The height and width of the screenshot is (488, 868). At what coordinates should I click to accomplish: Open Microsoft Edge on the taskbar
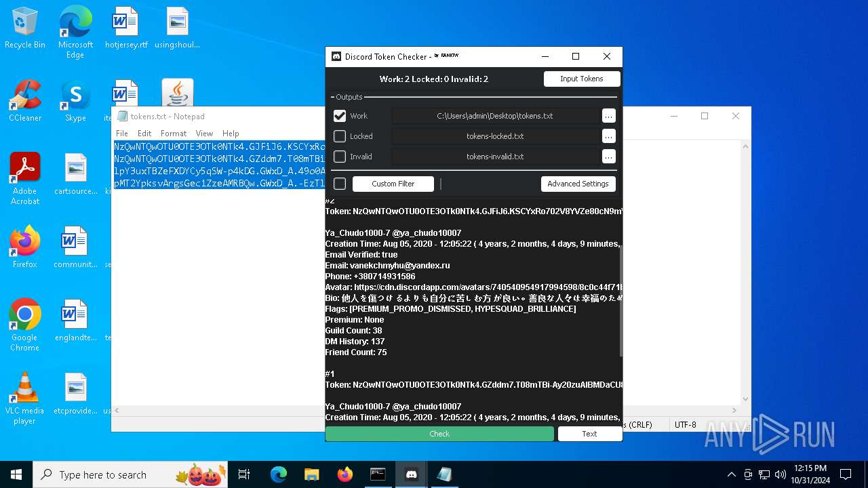click(279, 474)
